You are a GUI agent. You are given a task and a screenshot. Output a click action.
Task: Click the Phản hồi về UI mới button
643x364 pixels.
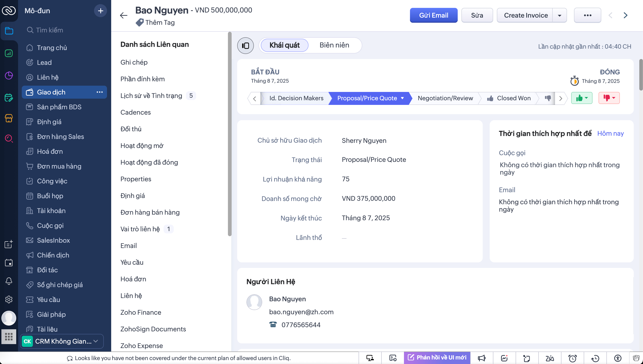(x=437, y=358)
